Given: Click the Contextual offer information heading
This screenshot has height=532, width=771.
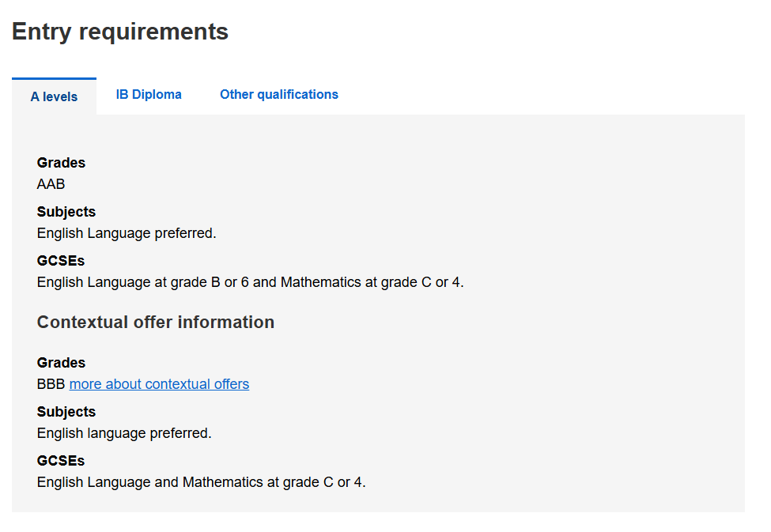Looking at the screenshot, I should 155,322.
